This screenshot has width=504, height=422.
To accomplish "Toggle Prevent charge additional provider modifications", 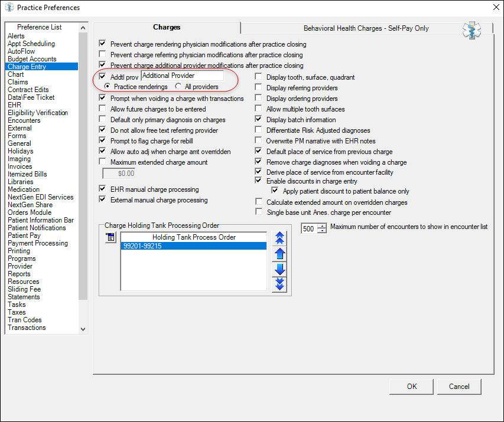I will (103, 64).
